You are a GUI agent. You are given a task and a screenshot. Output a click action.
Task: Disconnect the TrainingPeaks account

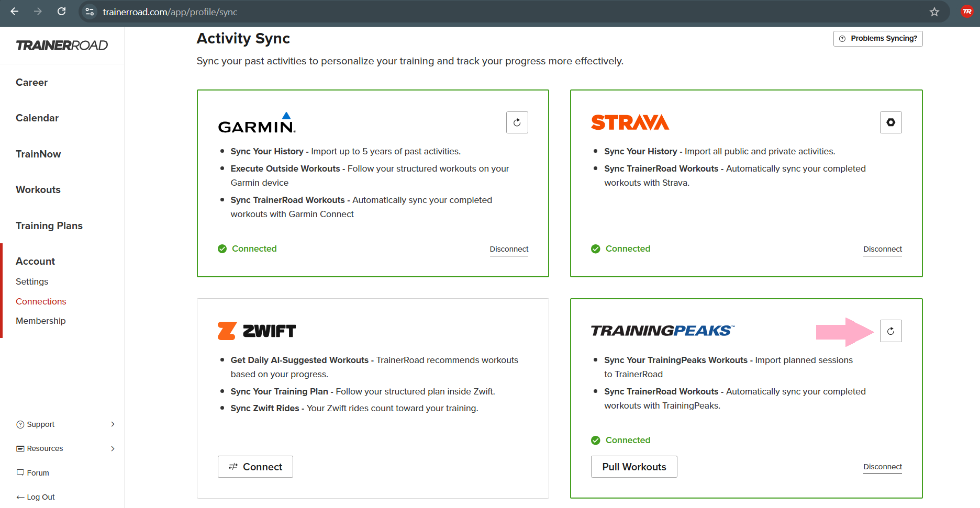(883, 467)
